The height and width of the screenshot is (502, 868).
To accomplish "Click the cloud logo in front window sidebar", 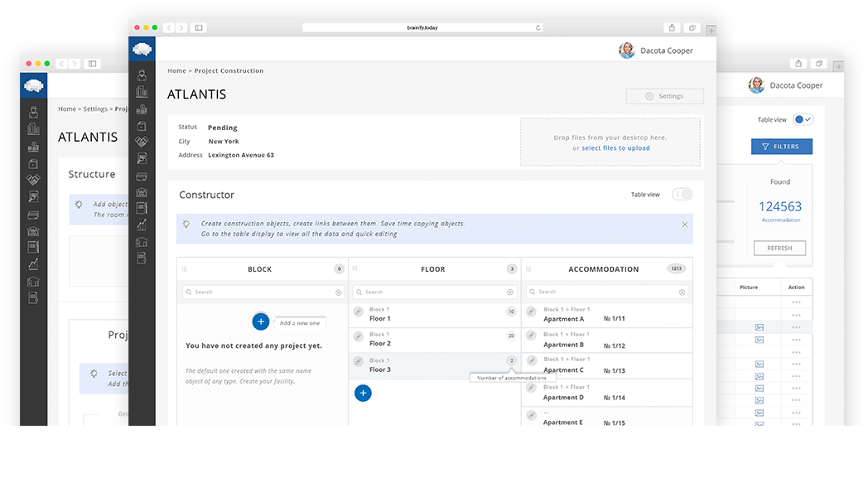I will pyautogui.click(x=142, y=49).
